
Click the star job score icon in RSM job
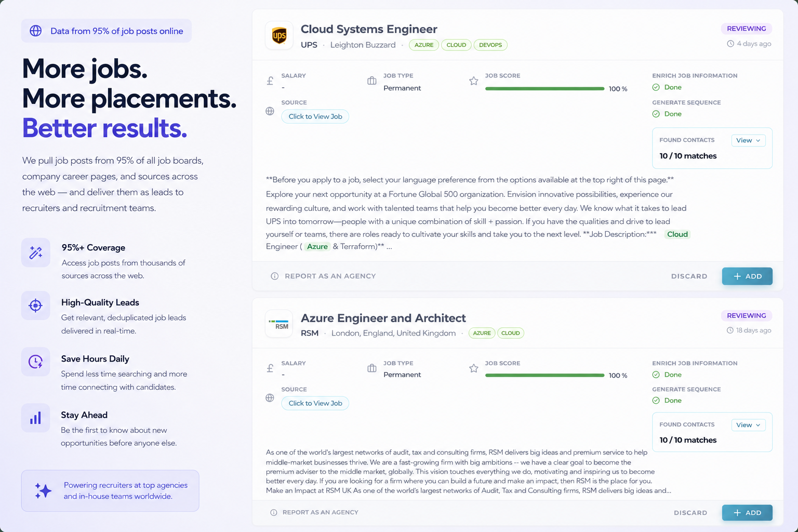474,368
